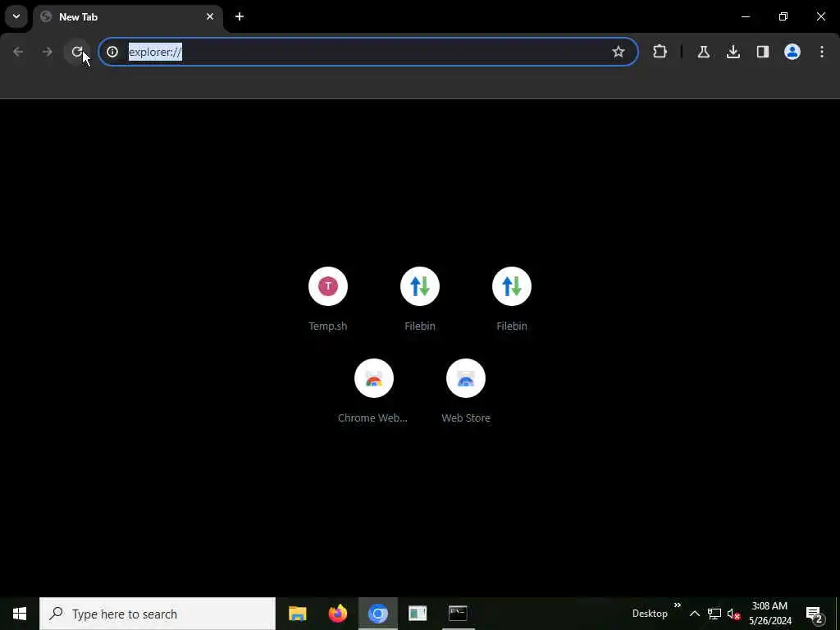Show Downloads from the toolbar

coord(733,52)
